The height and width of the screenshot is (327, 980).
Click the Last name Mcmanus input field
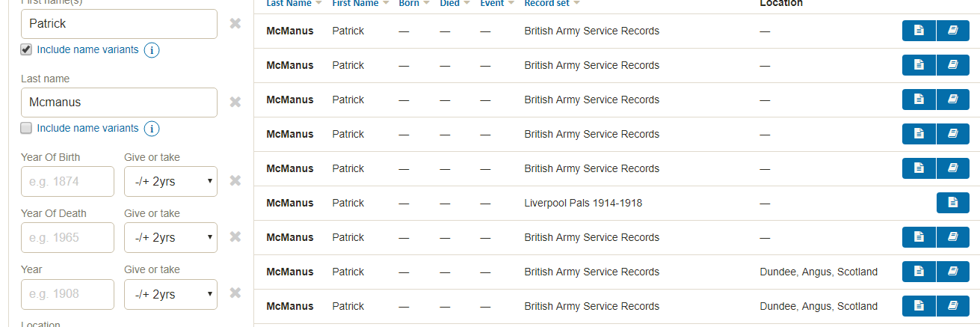[x=119, y=103]
